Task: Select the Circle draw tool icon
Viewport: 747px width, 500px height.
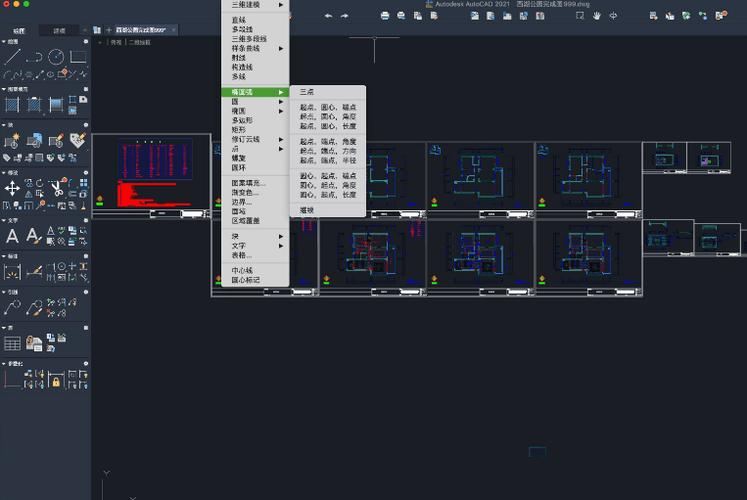Action: (x=56, y=57)
